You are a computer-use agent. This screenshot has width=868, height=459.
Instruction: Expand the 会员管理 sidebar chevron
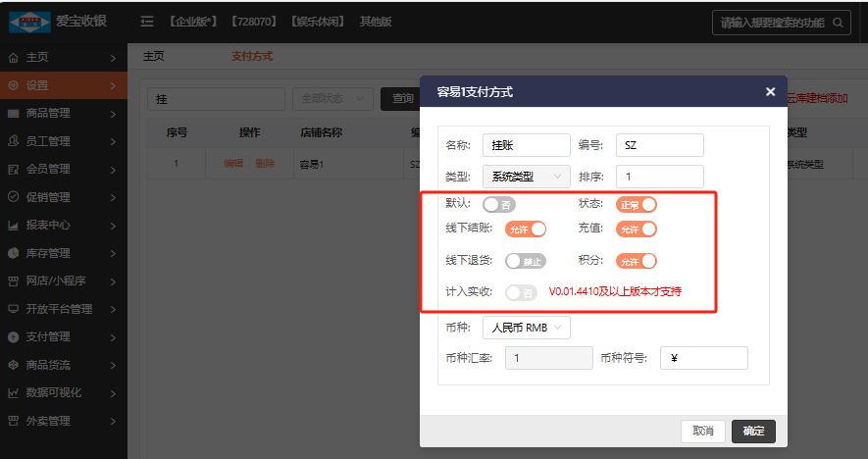point(113,170)
